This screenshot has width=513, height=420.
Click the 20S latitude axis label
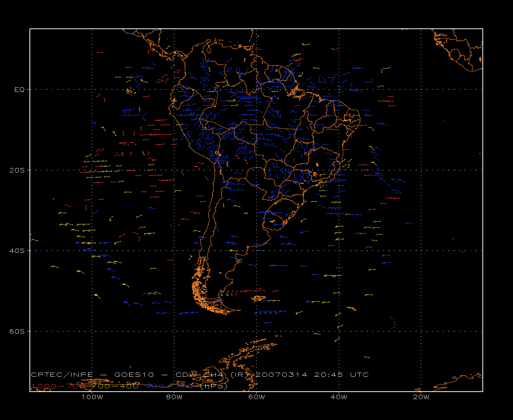[17, 170]
